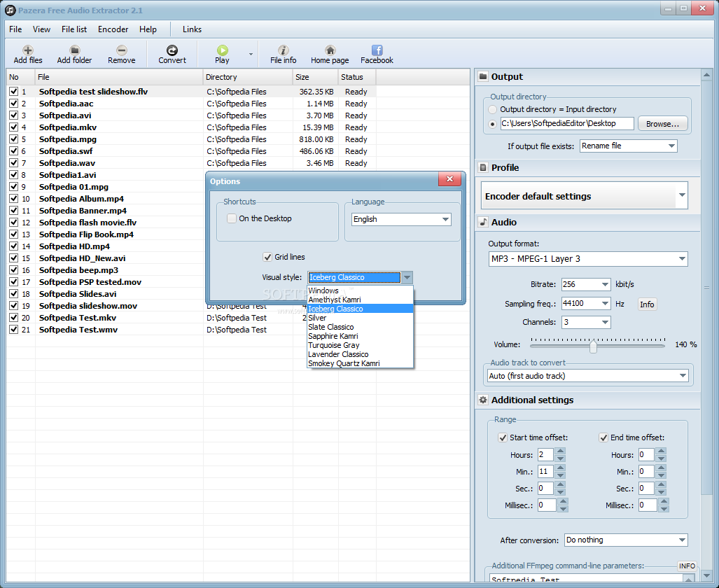Open the Channels dropdown
The height and width of the screenshot is (588, 719).
pos(586,322)
